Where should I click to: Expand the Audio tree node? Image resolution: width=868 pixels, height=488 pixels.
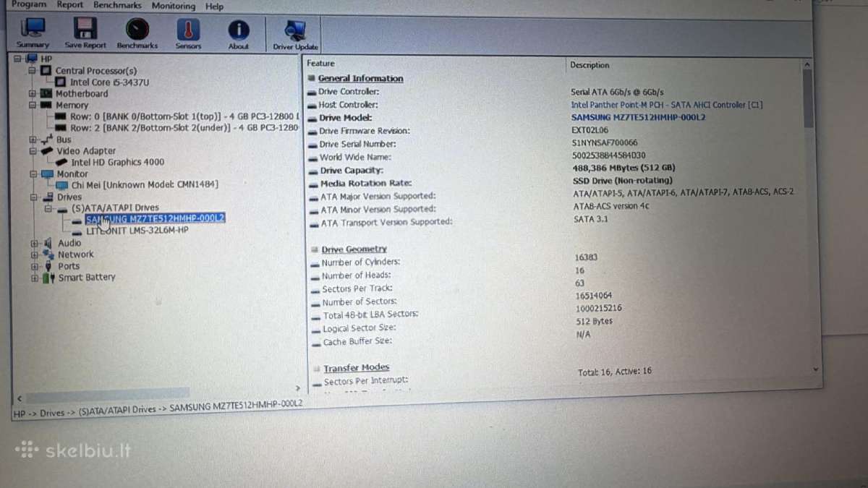pos(34,243)
